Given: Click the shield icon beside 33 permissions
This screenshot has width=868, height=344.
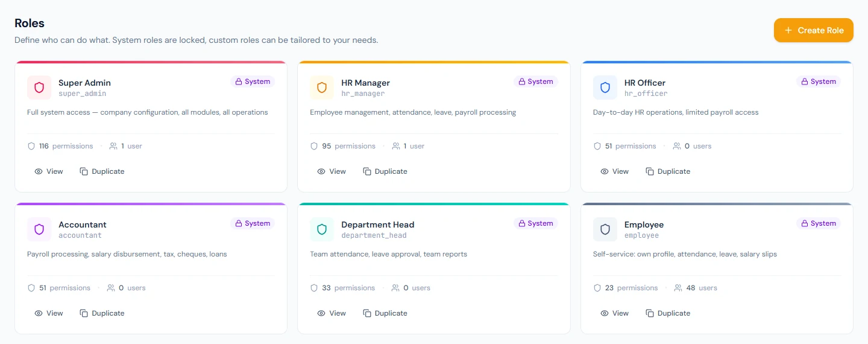Looking at the screenshot, I should (x=314, y=288).
